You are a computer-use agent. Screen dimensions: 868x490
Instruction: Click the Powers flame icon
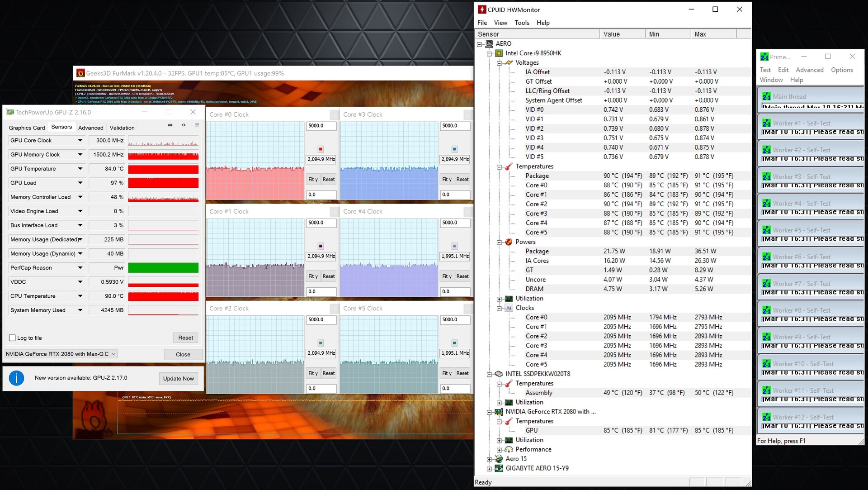pyautogui.click(x=509, y=242)
